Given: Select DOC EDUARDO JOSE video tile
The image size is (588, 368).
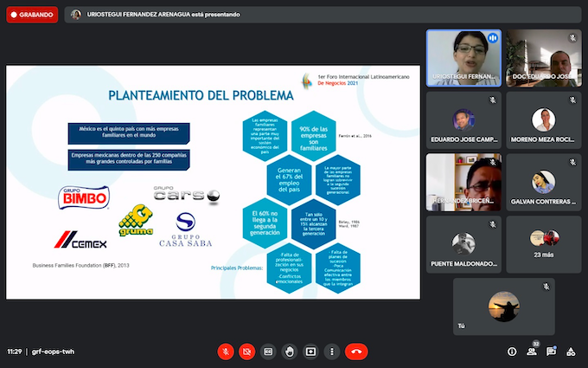Looking at the screenshot, I should pyautogui.click(x=544, y=58).
